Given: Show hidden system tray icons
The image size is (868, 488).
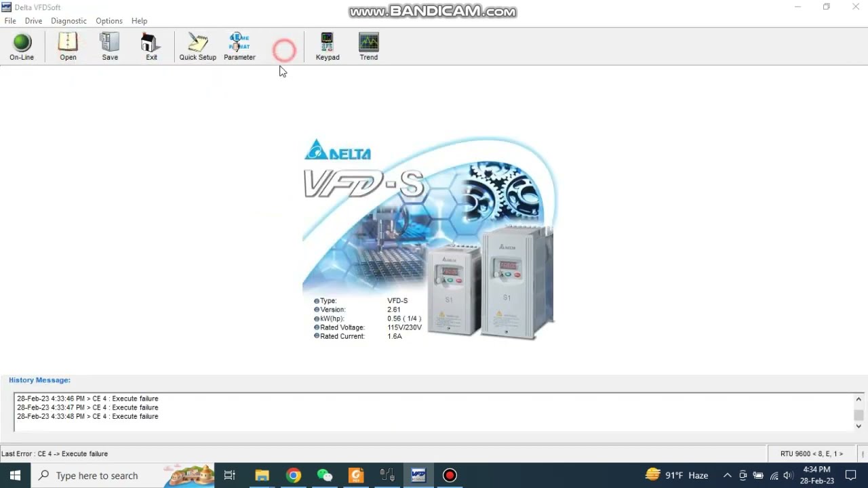Looking at the screenshot, I should pos(727,475).
